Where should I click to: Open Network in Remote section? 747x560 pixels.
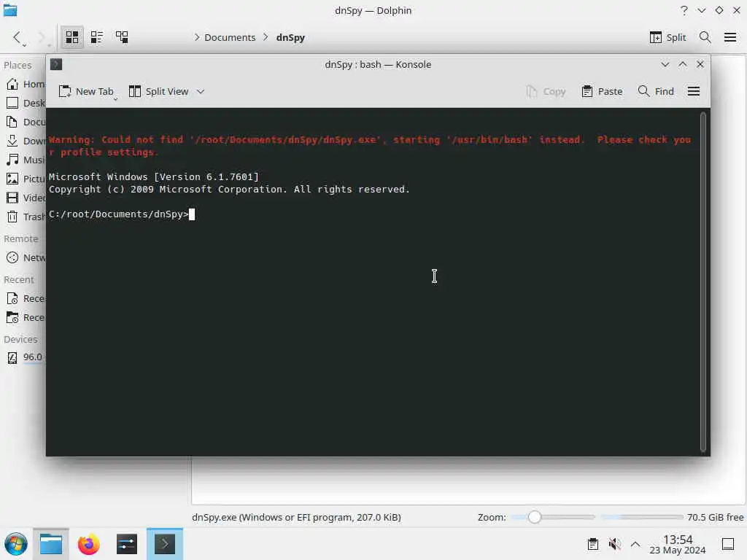click(x=25, y=257)
